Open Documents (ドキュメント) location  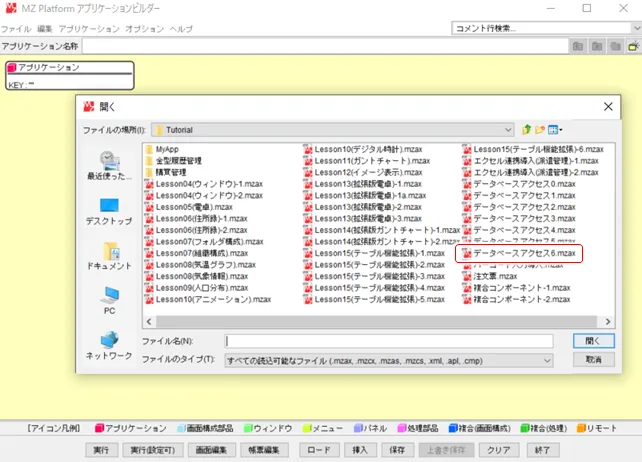coord(109,256)
